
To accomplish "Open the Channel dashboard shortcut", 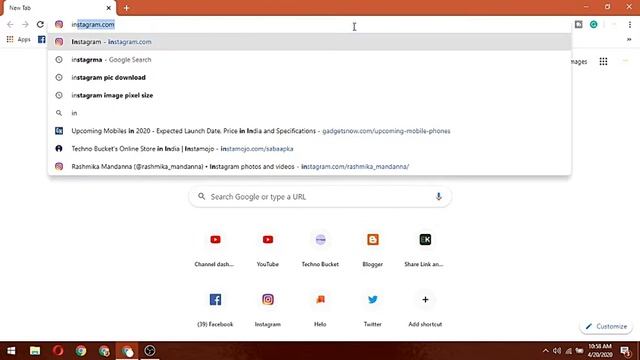I will coord(215,250).
